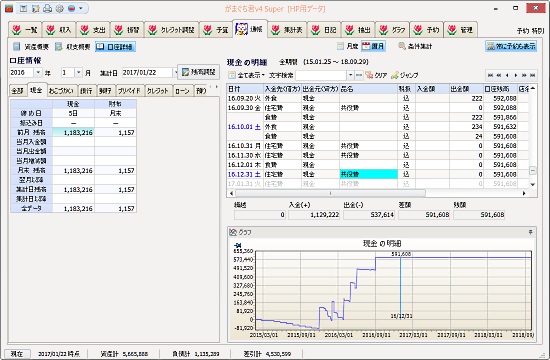The image size is (550, 360).
Task: Switch to the 収入 tab
Action: click(59, 30)
